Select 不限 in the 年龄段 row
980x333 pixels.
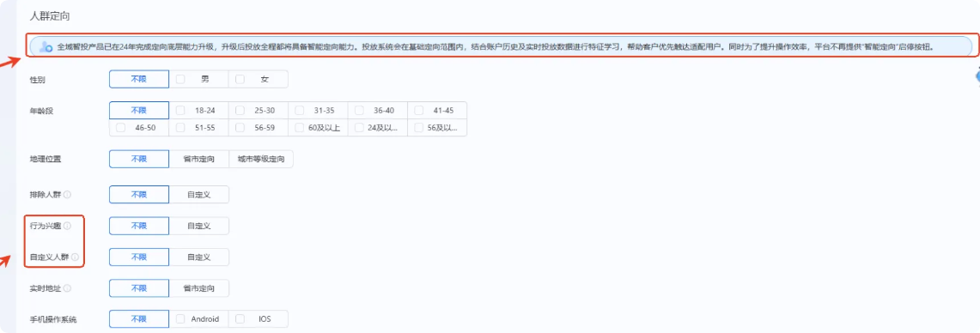tap(139, 111)
